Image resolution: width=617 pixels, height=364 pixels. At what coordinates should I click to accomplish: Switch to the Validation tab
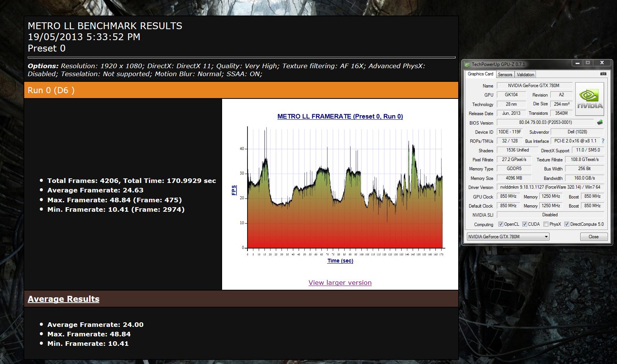tap(525, 75)
